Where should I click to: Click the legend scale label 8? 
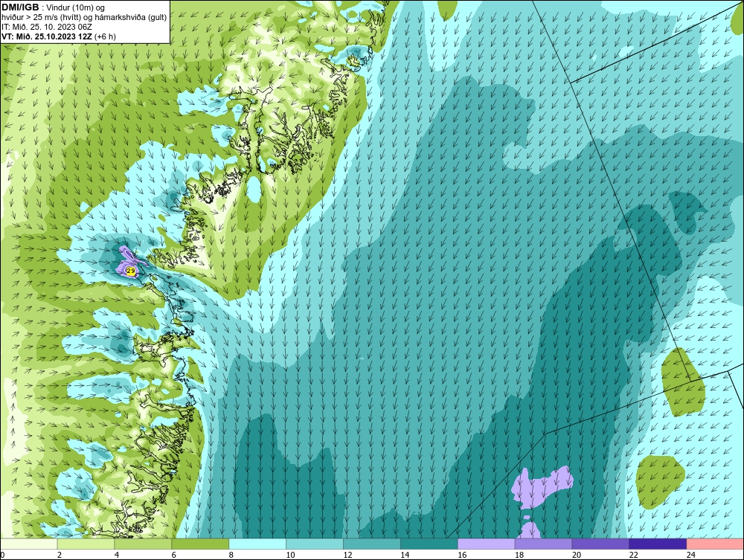click(x=231, y=555)
